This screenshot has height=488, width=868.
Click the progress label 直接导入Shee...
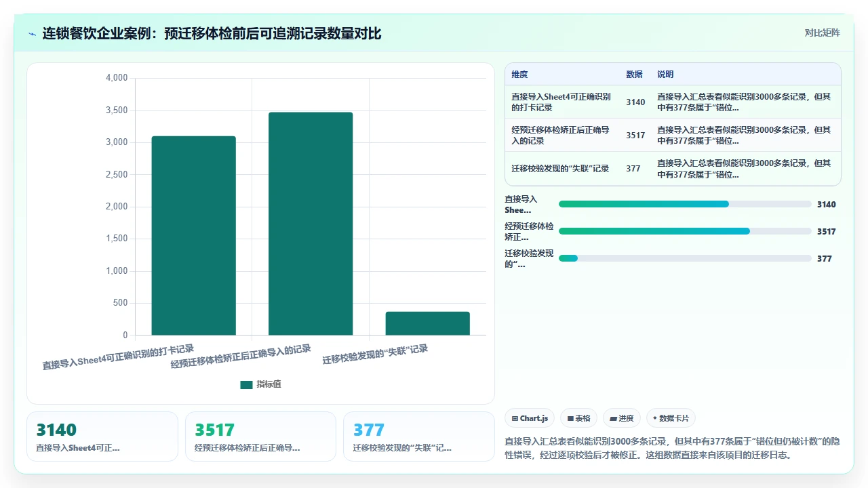tap(521, 204)
